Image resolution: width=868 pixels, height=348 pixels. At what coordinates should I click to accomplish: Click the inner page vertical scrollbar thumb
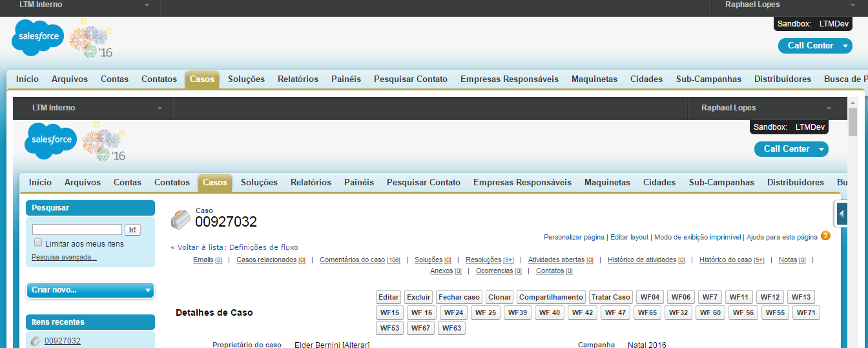[852, 123]
